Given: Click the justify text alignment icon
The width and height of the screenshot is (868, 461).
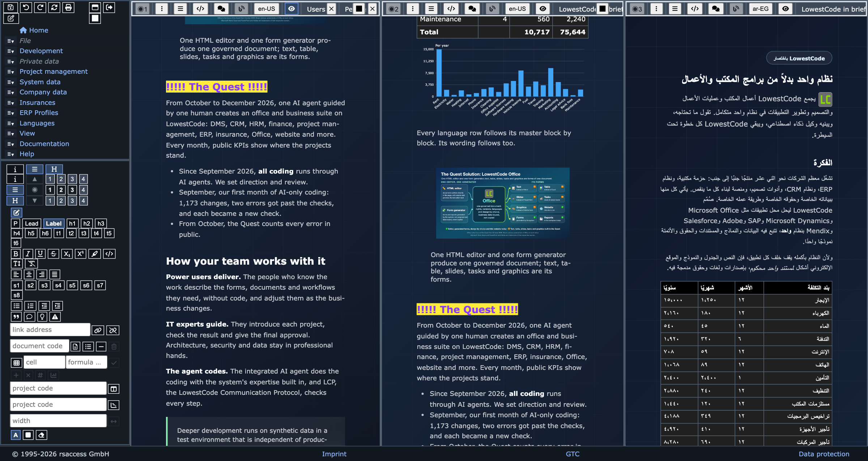Looking at the screenshot, I should click(x=55, y=274).
